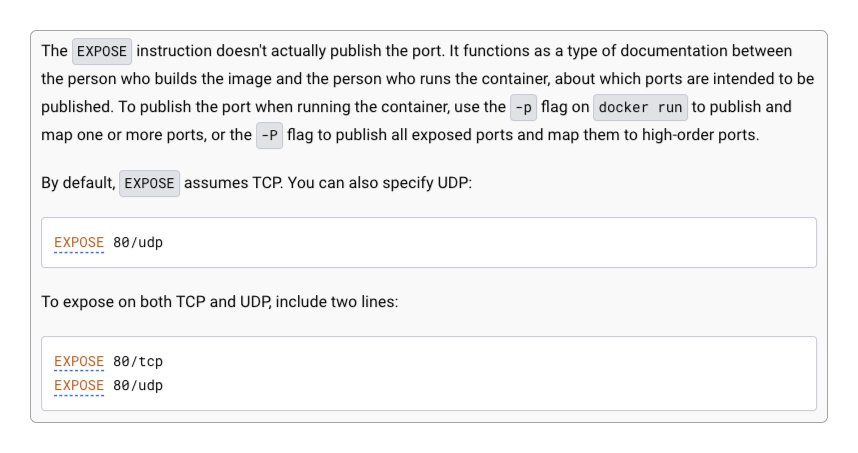Click underlined EXPOSE keyword on last code line

(x=79, y=386)
